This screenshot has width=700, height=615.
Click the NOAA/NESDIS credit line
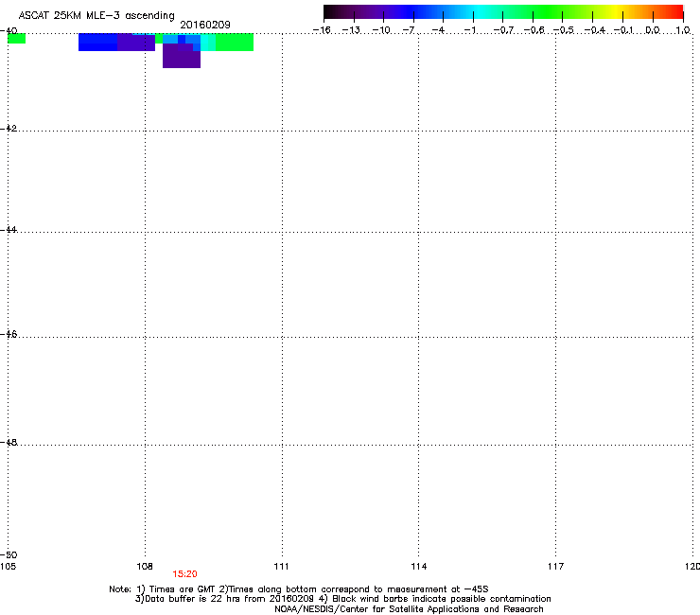click(x=409, y=609)
